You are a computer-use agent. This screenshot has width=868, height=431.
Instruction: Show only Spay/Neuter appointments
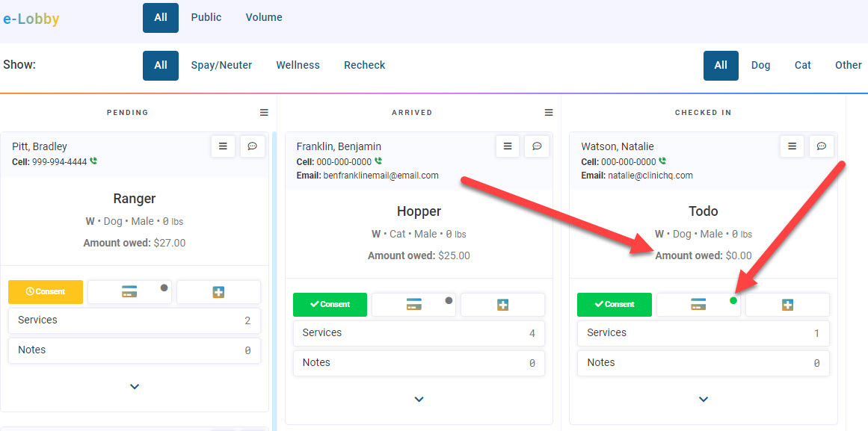[221, 65]
